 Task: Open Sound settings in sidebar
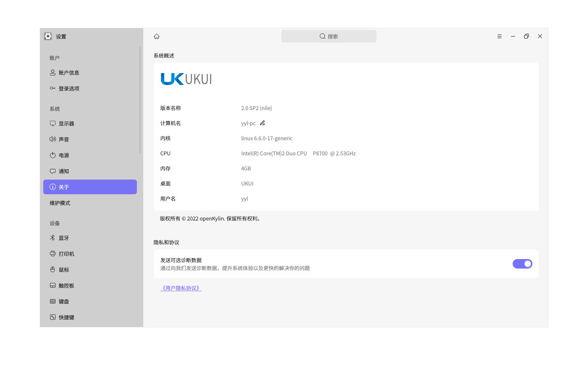pos(63,139)
